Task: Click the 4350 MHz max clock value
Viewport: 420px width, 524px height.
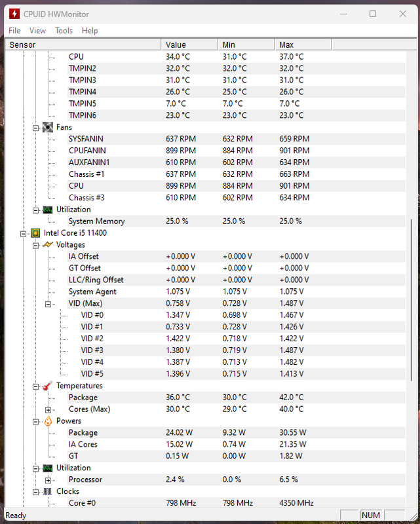Action: click(296, 503)
